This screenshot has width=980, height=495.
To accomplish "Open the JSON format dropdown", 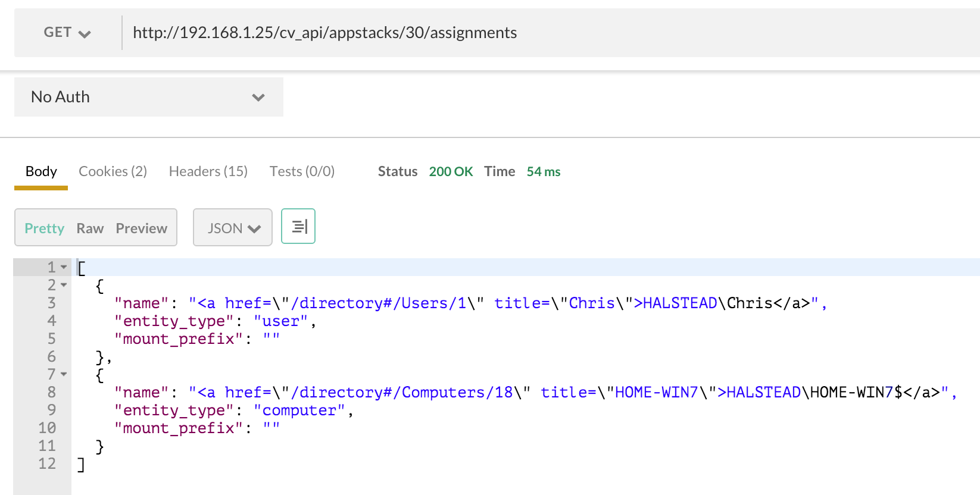I will [x=233, y=228].
